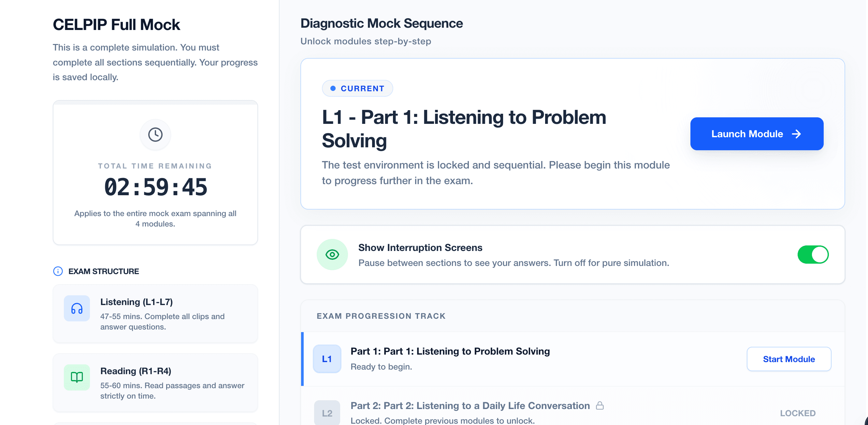The image size is (868, 425).
Task: Launch the L1 Listening to Problem Solving module
Action: pos(757,134)
